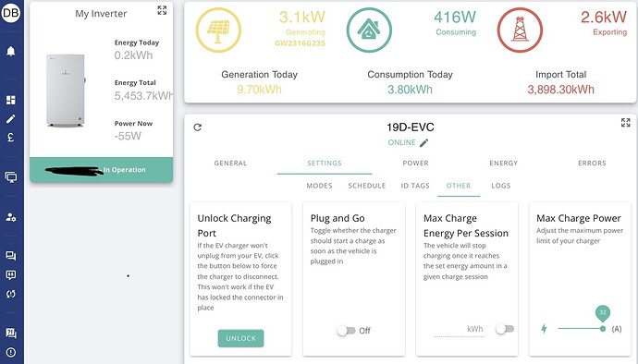Image resolution: width=638 pixels, height=364 pixels.
Task: Click the DB user avatar
Action: click(x=11, y=13)
